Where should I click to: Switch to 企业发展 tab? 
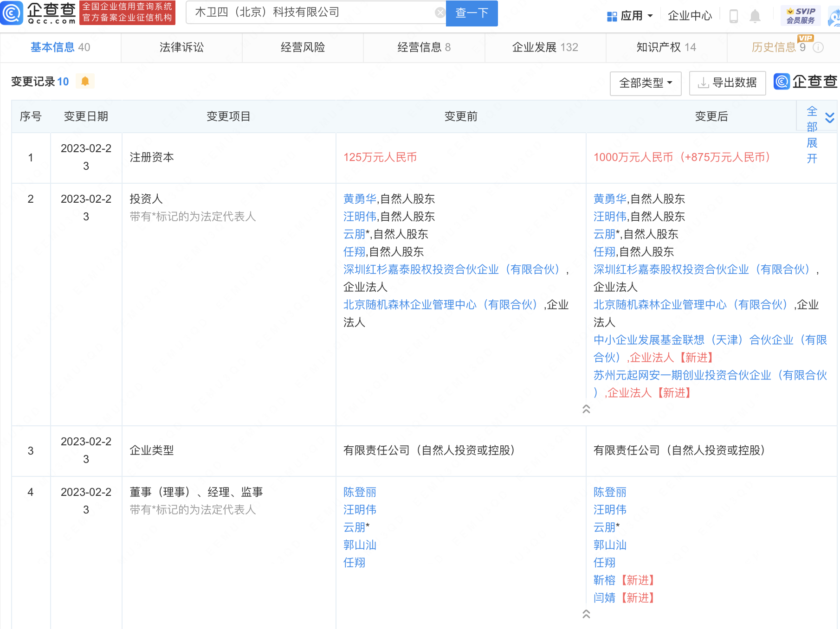click(x=545, y=47)
